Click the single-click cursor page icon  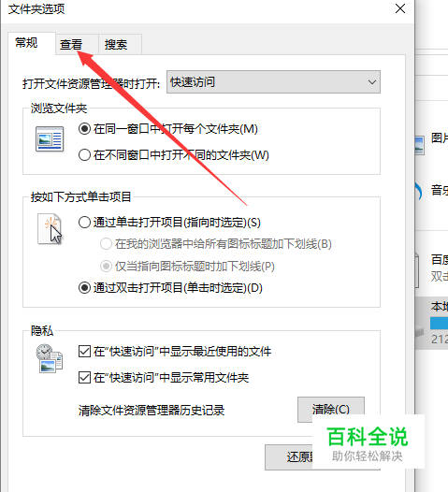point(50,229)
